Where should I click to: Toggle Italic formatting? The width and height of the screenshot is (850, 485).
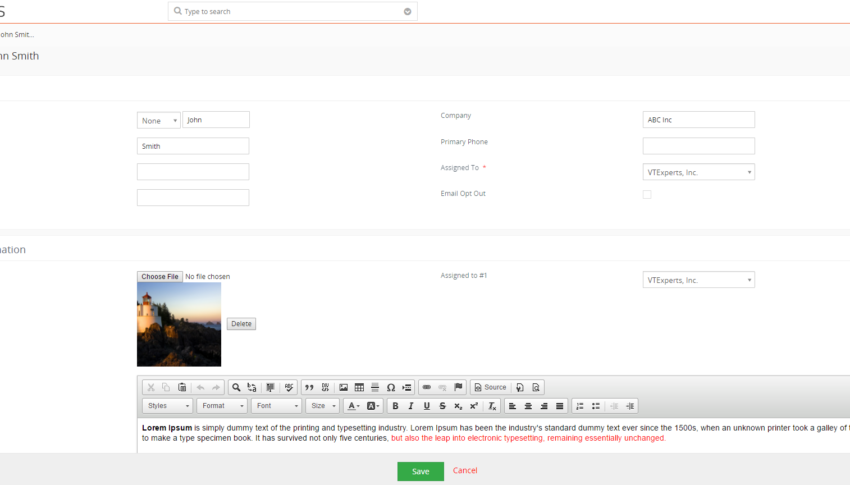point(411,406)
